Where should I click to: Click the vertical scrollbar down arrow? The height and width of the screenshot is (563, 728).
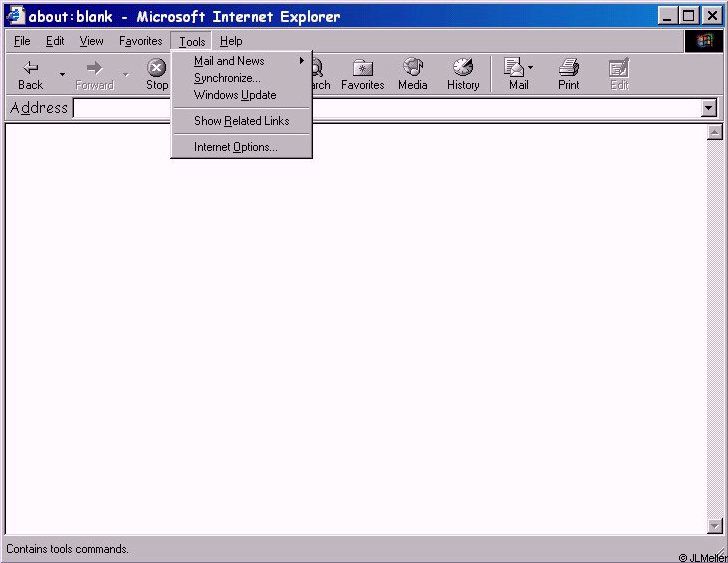(715, 526)
